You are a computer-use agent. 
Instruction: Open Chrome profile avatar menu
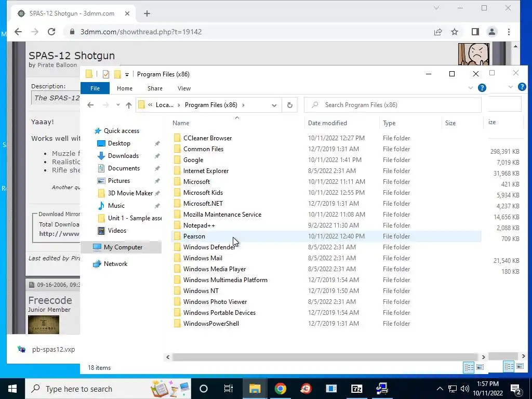[491, 32]
